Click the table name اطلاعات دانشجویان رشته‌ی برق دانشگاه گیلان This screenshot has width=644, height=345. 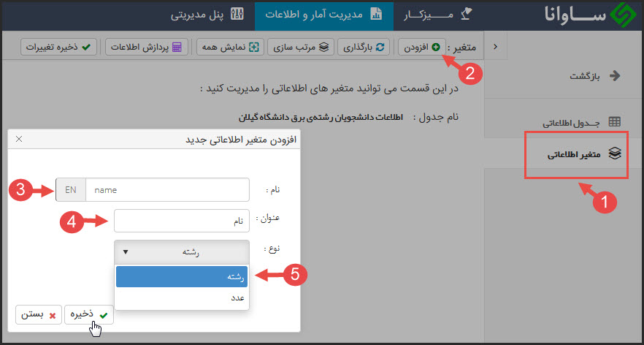tap(321, 117)
